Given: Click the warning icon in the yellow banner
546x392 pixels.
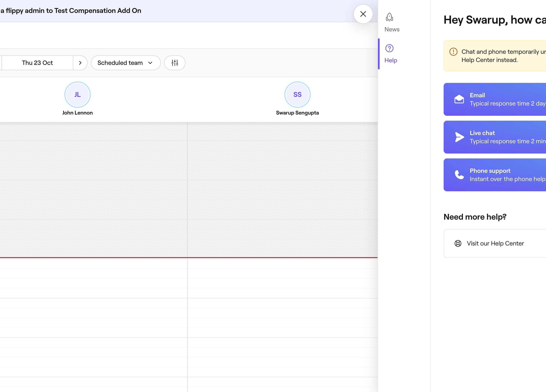Looking at the screenshot, I should [x=453, y=52].
